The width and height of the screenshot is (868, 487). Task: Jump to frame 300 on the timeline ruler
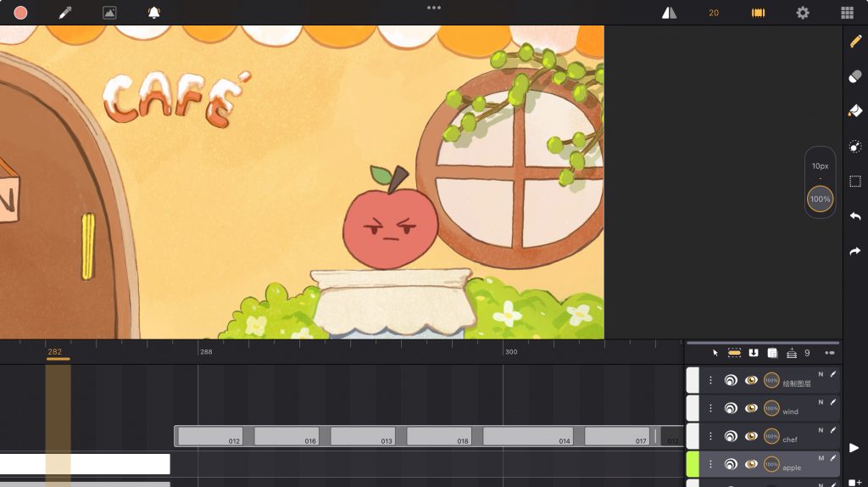[x=511, y=352]
